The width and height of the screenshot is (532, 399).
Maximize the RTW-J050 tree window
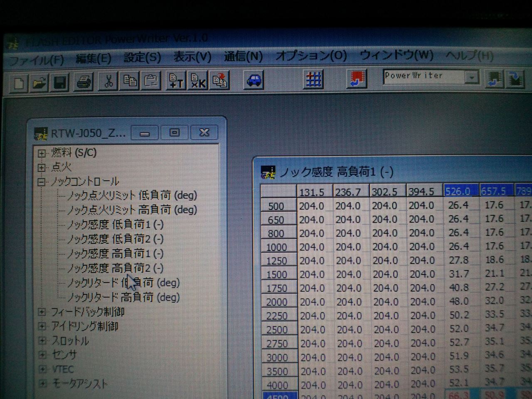[175, 133]
